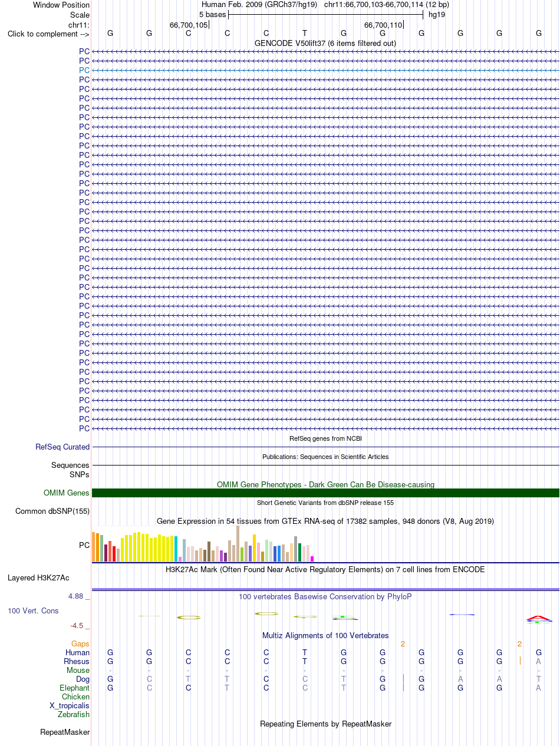Click the 'Rhesus' species label
Screen dimensions: 560x746
coord(77,662)
